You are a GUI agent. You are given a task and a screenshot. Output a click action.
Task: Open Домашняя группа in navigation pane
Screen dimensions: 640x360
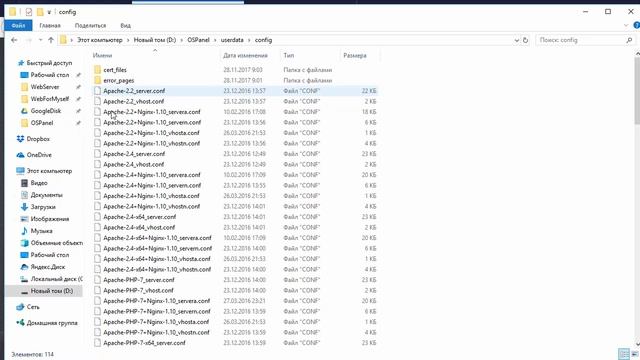click(x=52, y=323)
